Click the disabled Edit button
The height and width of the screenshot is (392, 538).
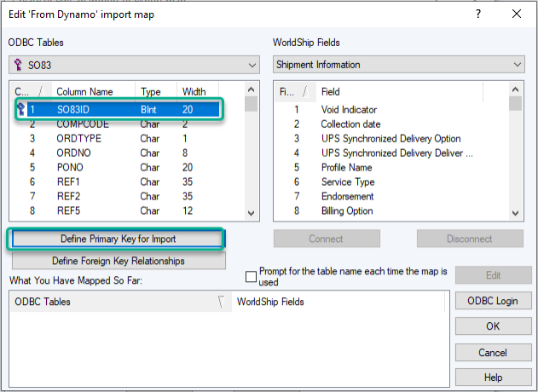pos(493,275)
